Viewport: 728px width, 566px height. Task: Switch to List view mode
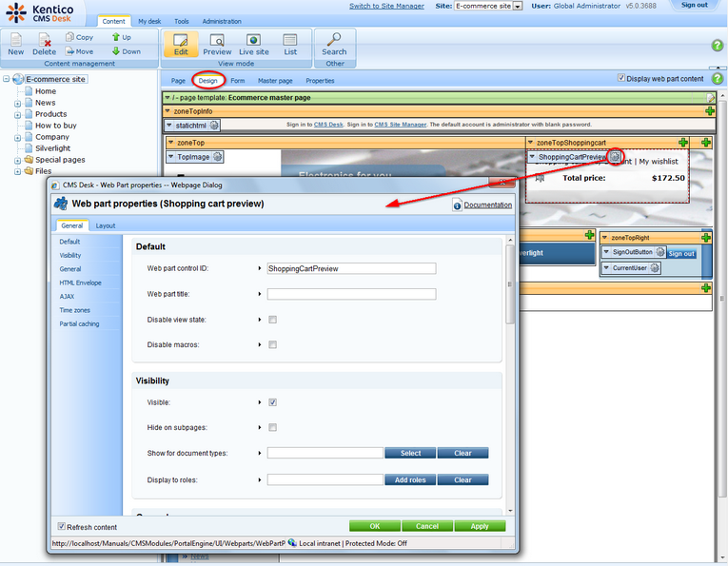coord(290,45)
